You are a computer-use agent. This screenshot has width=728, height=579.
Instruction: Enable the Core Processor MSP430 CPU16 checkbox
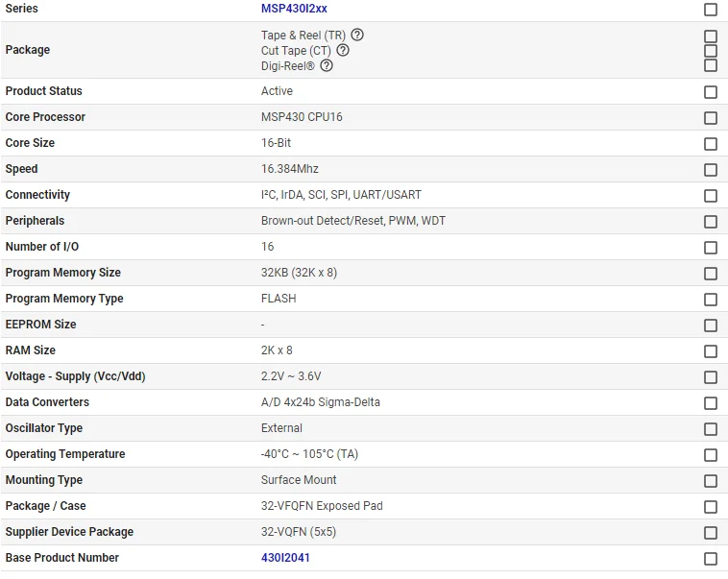[x=711, y=118]
